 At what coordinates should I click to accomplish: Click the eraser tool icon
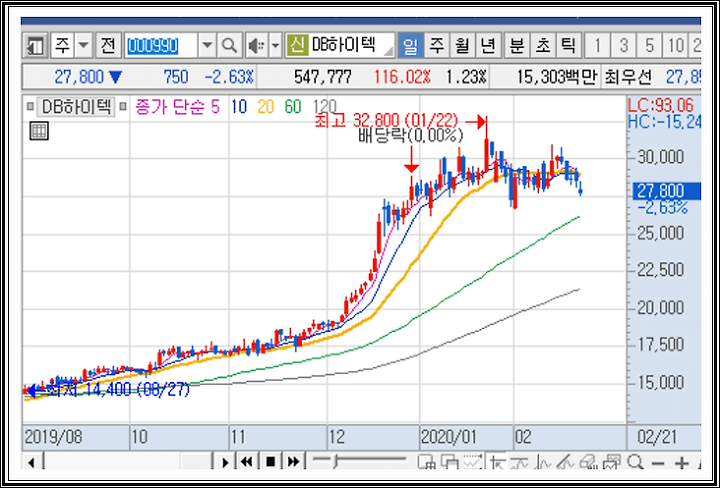coord(588,463)
